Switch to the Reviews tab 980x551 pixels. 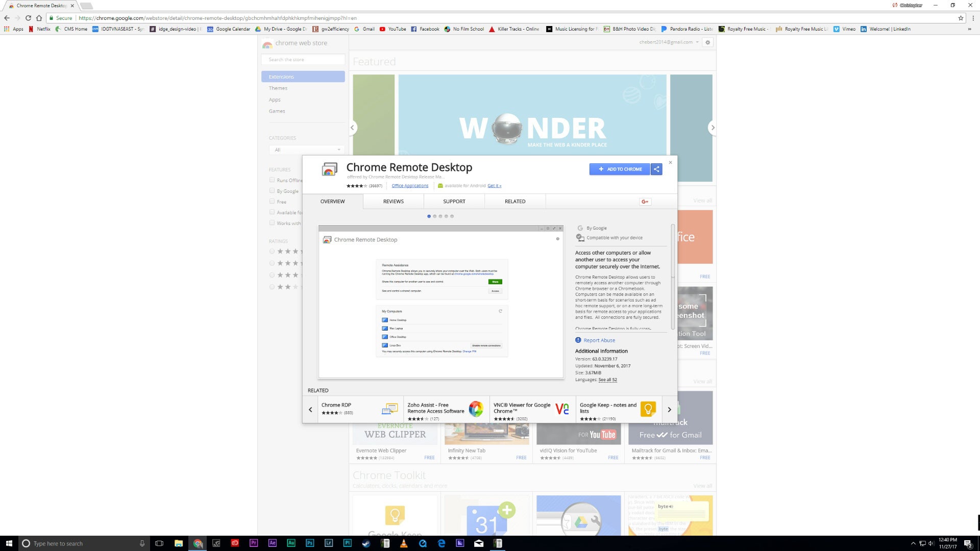click(x=393, y=201)
